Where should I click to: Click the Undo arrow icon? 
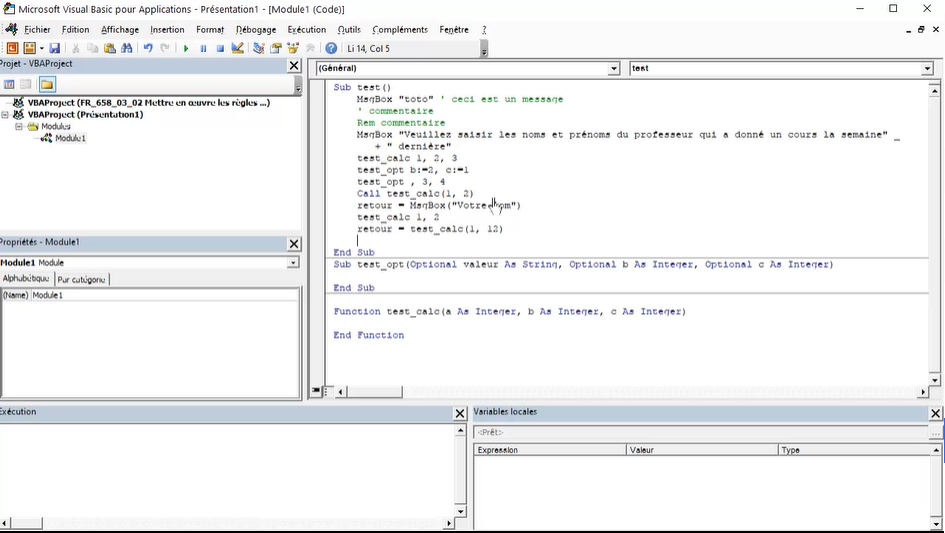click(148, 48)
